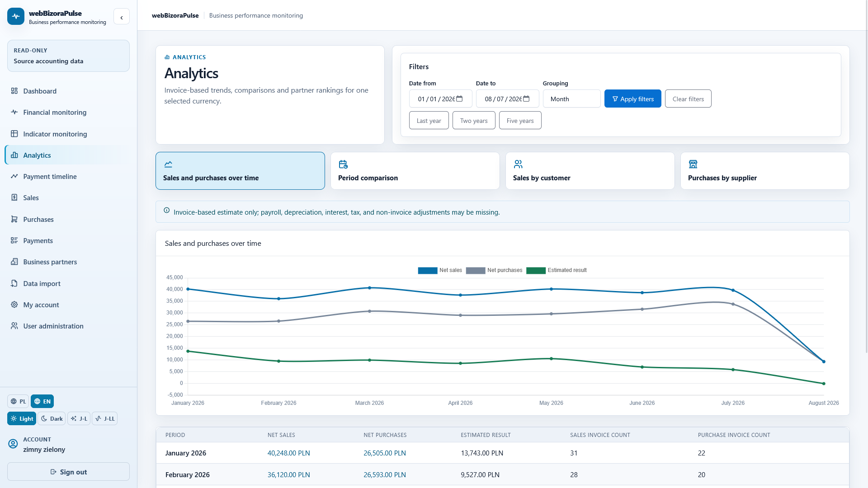Click the webBizoraPulse logo icon
This screenshot has height=488, width=868.
(16, 16)
